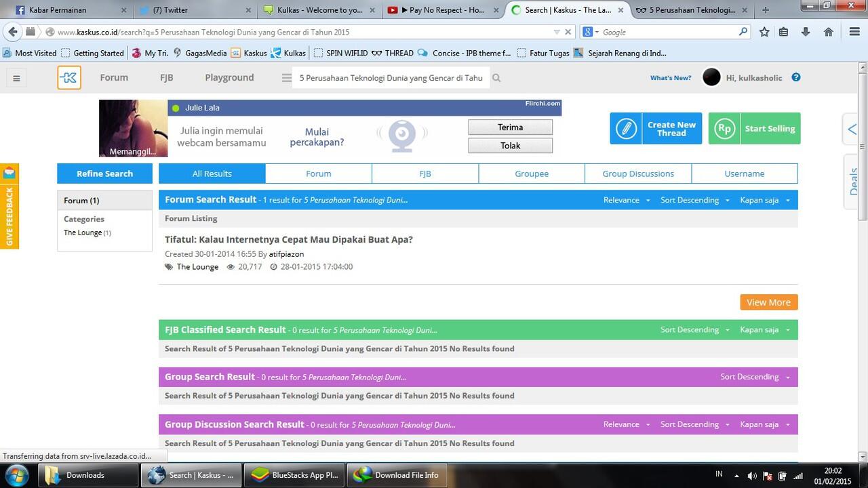Click the Give Feedback side tab

click(x=9, y=217)
